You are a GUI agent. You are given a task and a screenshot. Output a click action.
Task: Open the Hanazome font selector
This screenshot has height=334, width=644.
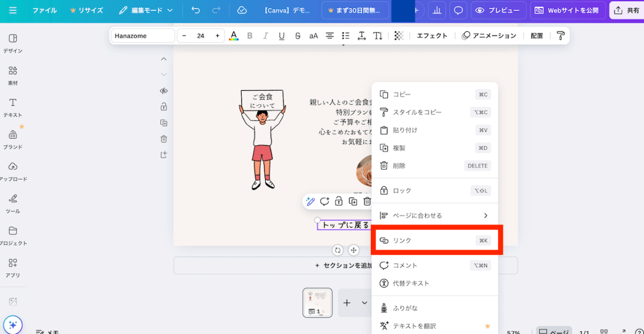coord(143,36)
